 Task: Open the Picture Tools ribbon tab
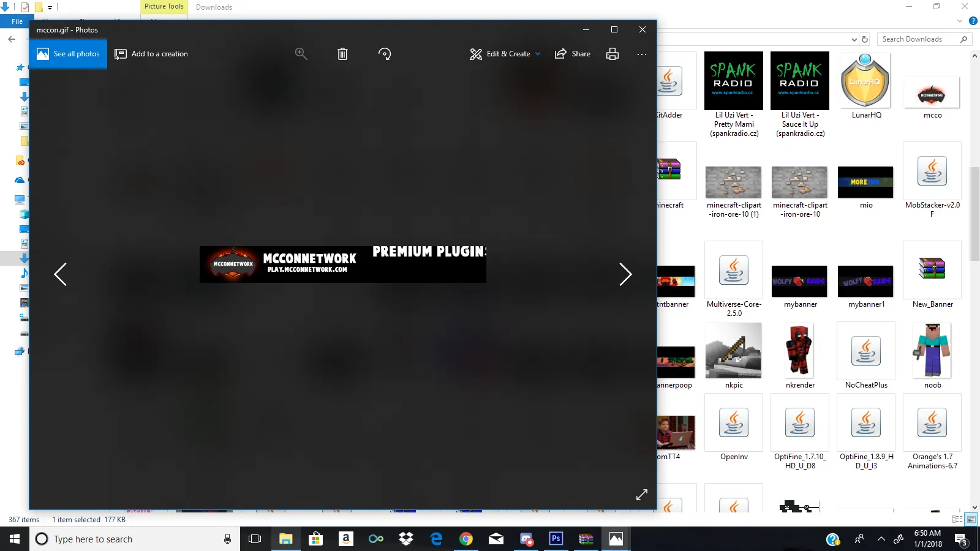tap(164, 7)
